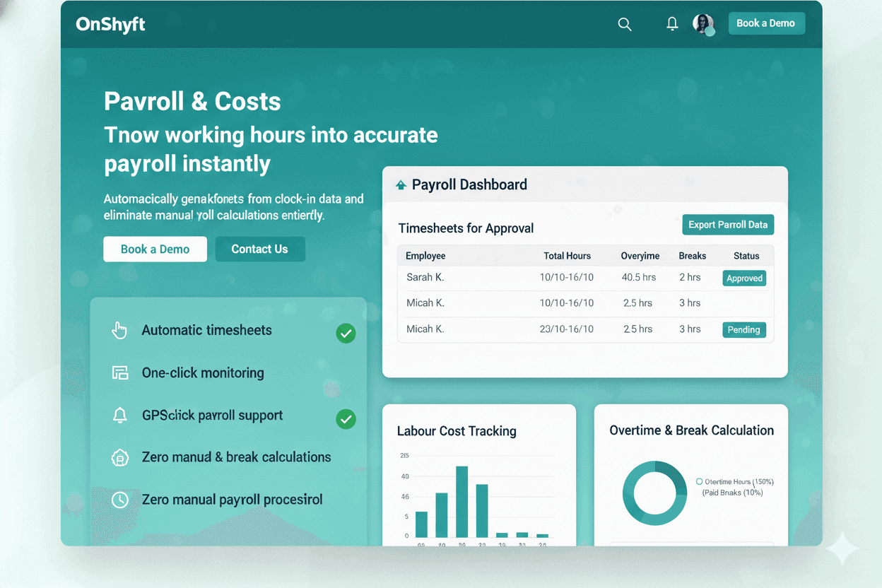Viewport: 882px width, 588px height.
Task: Click the Breaks column header
Action: (693, 256)
